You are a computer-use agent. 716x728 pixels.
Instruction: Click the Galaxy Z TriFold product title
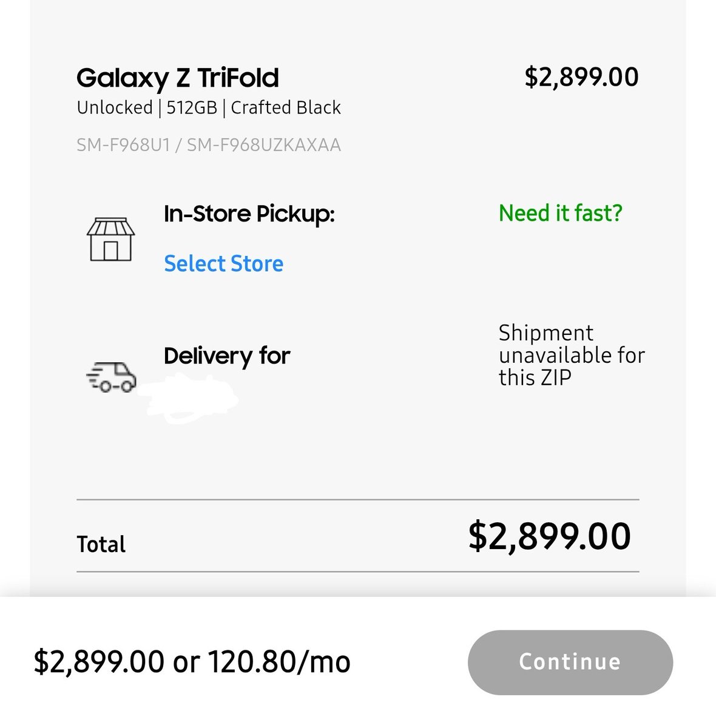[x=177, y=78]
